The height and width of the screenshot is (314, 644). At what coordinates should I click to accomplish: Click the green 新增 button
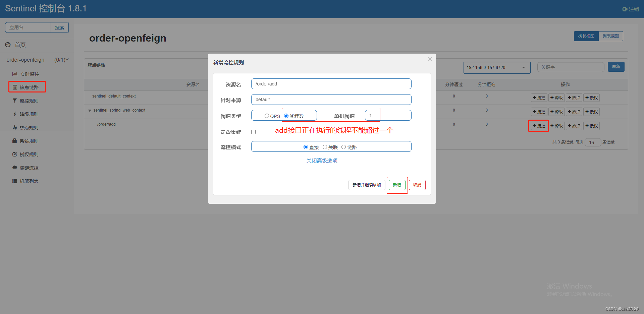tap(397, 185)
